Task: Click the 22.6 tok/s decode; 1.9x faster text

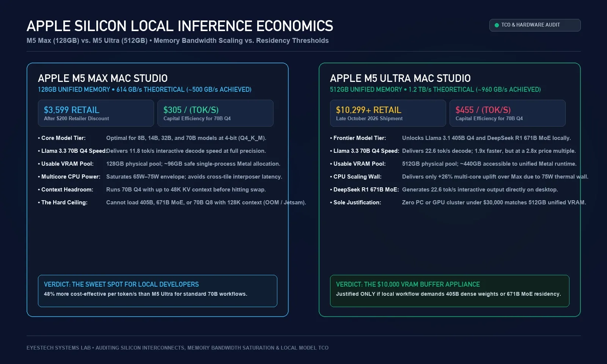Action: [489, 151]
